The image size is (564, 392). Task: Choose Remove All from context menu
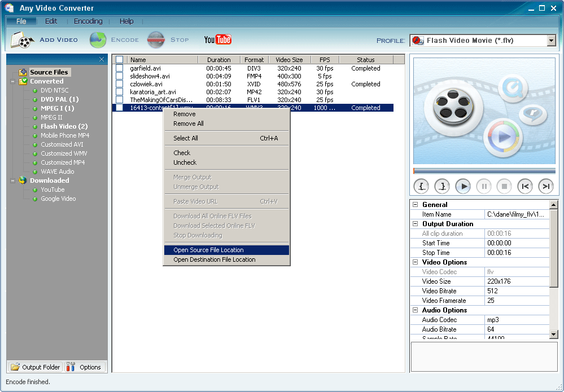click(x=226, y=124)
